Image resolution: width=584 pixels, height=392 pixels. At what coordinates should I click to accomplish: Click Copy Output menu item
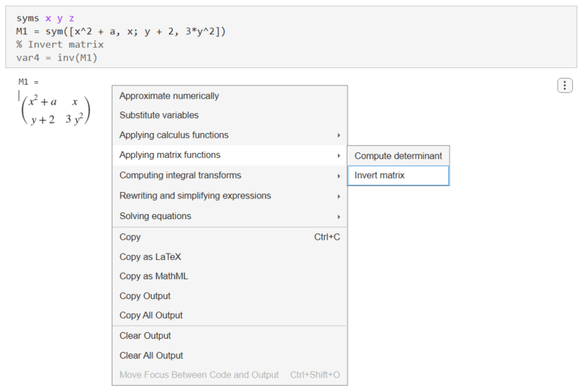click(145, 296)
